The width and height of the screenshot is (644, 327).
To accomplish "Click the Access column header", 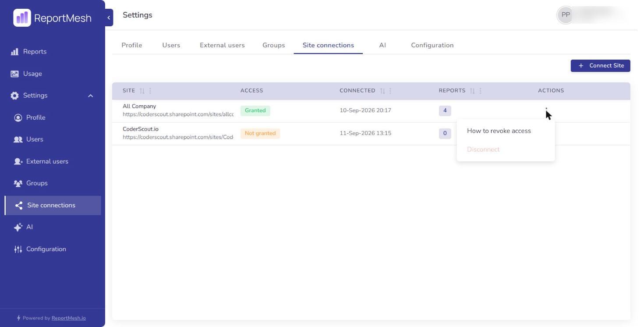I will click(x=252, y=91).
